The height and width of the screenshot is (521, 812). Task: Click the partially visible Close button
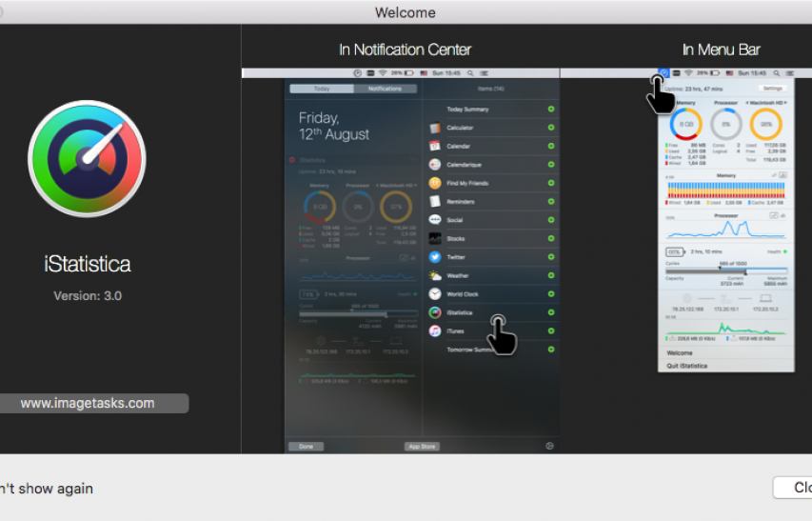pos(793,488)
